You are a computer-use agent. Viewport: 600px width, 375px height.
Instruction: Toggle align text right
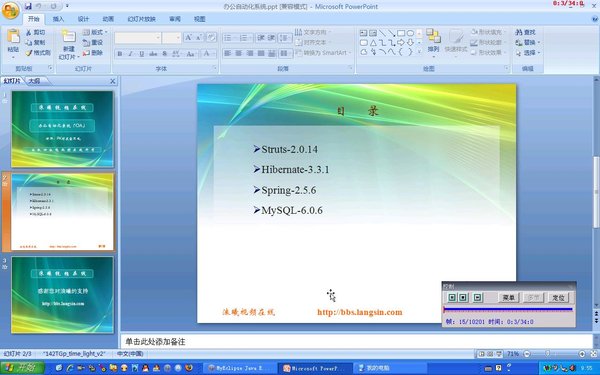[249, 53]
